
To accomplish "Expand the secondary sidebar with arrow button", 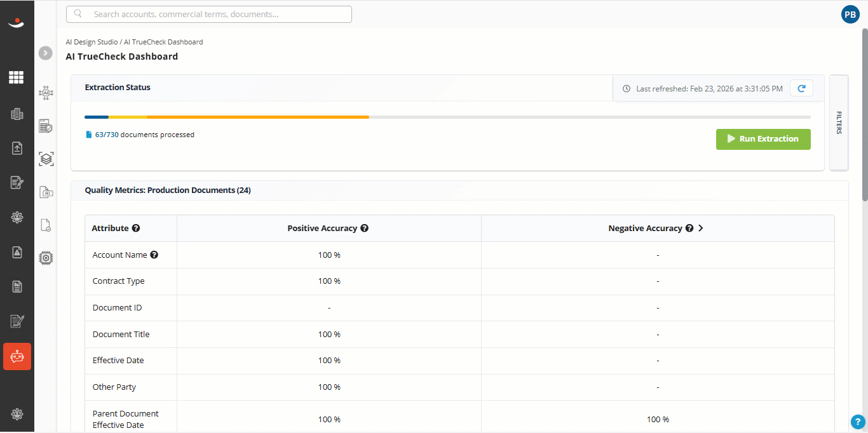I will 45,53.
